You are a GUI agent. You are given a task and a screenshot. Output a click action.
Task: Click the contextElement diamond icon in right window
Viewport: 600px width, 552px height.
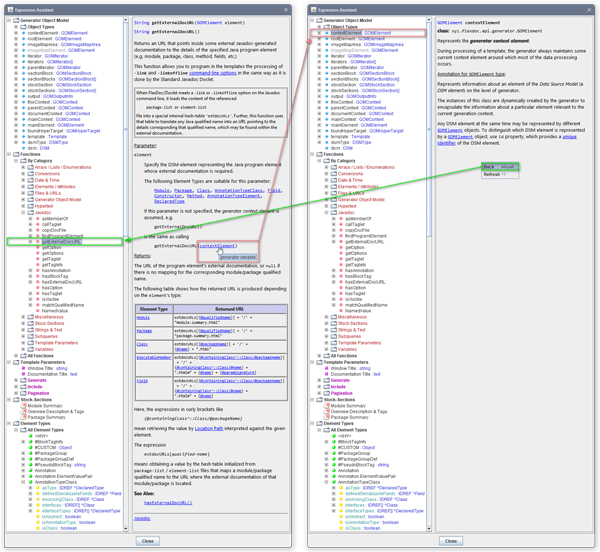click(325, 33)
